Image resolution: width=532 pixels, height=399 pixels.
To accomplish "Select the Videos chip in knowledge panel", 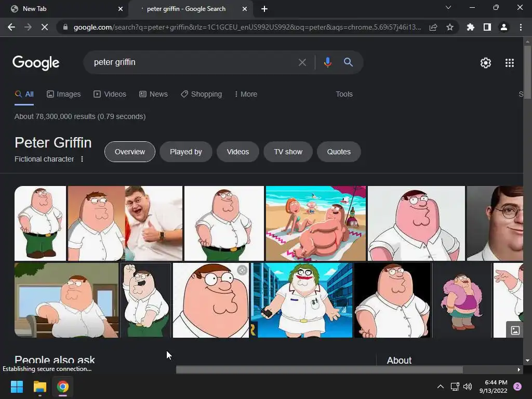I will pos(238,152).
